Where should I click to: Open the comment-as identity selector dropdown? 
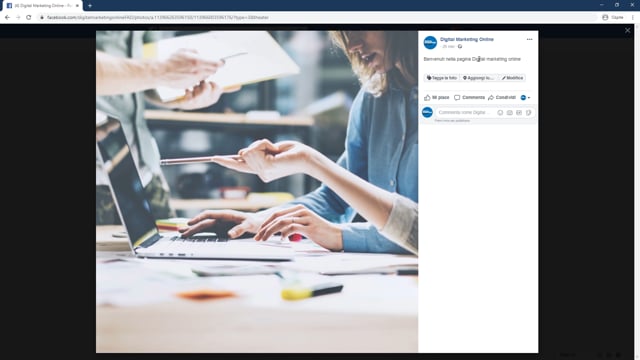[x=525, y=98]
